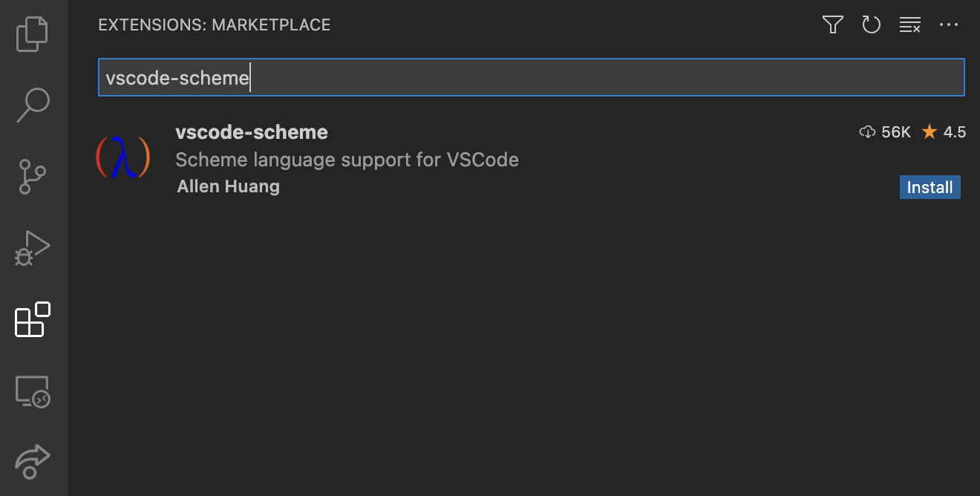Open the Explorer view
Screen dimensions: 980x496
click(x=33, y=35)
